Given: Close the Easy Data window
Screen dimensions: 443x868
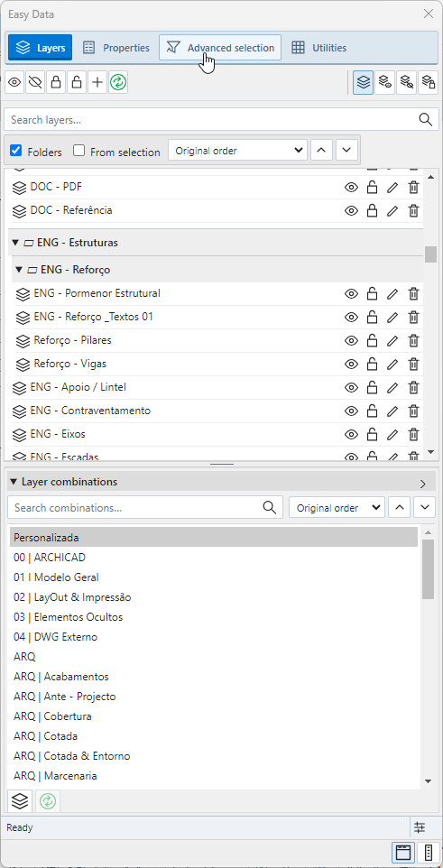Looking at the screenshot, I should [x=429, y=14].
